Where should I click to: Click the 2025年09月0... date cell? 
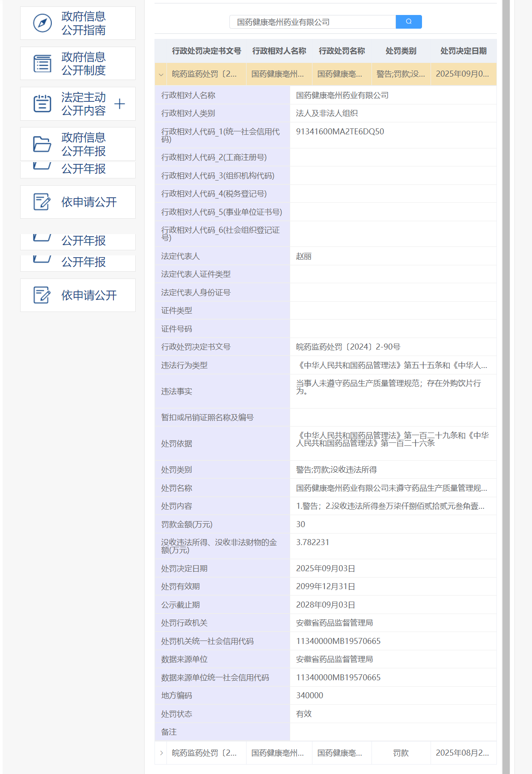tap(463, 74)
